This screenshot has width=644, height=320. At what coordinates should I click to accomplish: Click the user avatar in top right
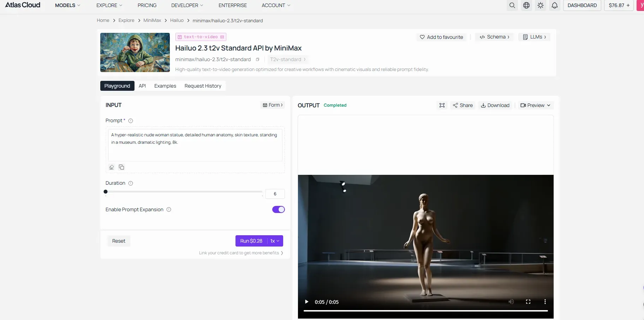pos(640,5)
